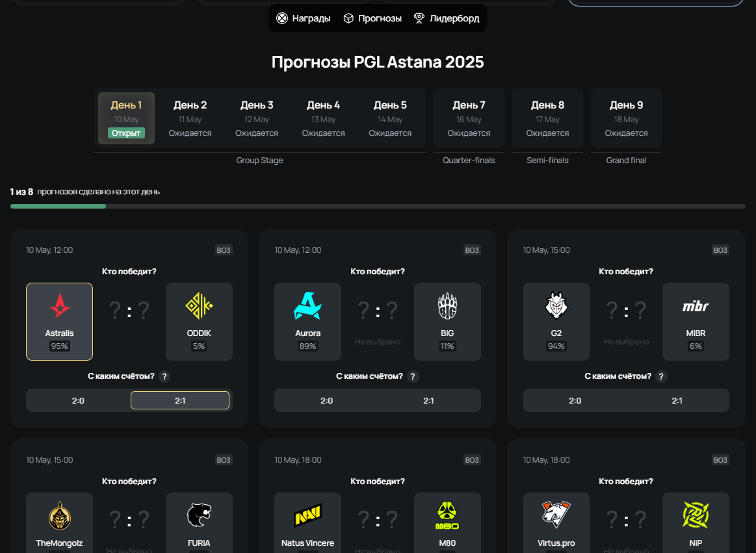This screenshot has width=756, height=553.
Task: Pick Astralis team logo card
Action: click(59, 322)
